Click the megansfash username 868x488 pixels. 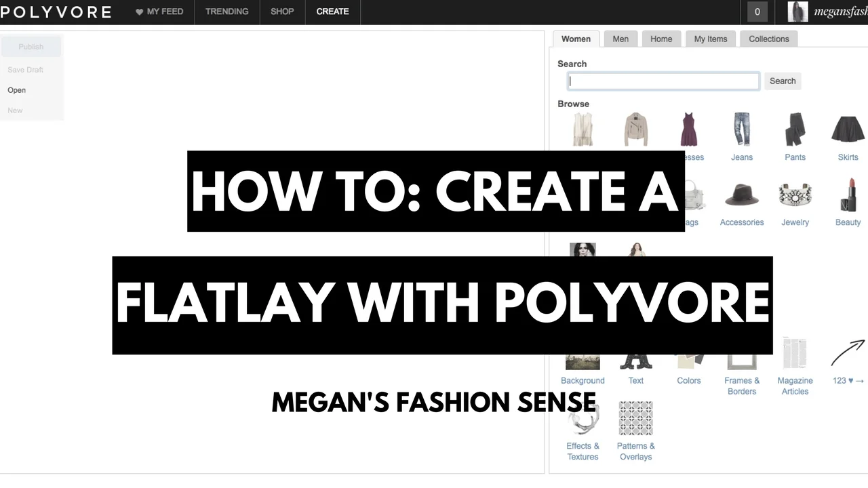[x=841, y=12]
